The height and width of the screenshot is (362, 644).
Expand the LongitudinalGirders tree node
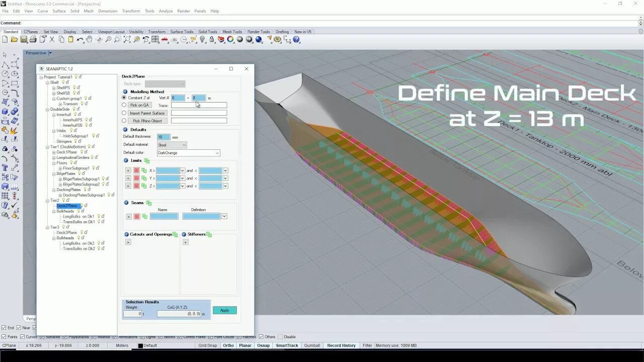click(54, 157)
